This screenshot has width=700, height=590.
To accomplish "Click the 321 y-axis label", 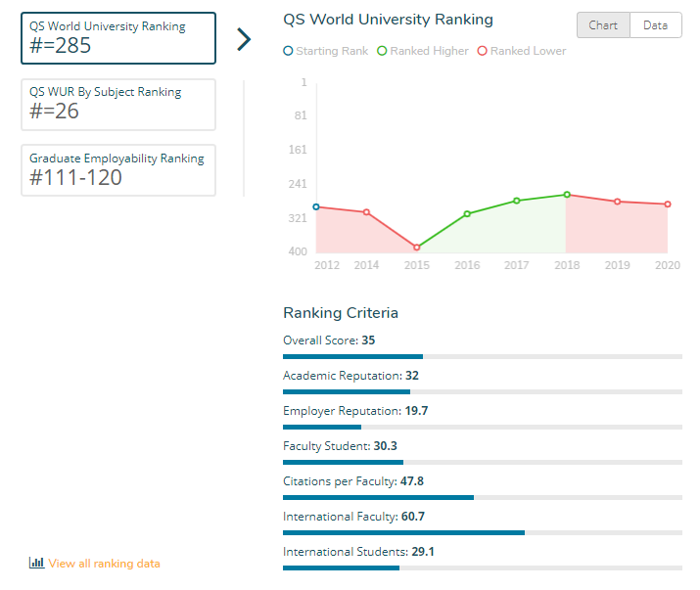I will [x=298, y=218].
